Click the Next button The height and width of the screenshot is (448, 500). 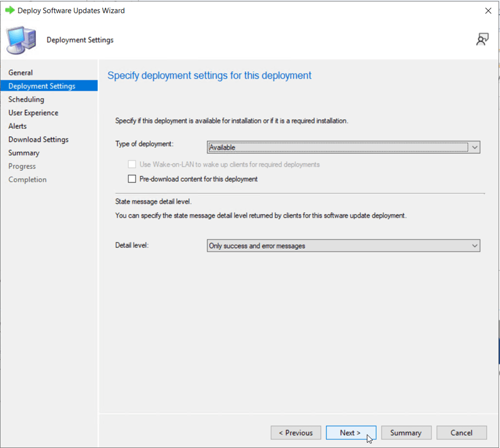coord(351,433)
